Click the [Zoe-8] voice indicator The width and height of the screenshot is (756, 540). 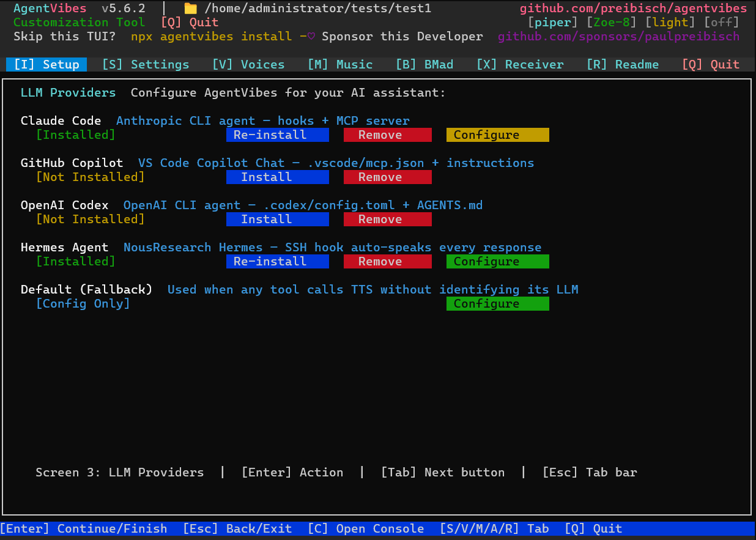pos(612,23)
